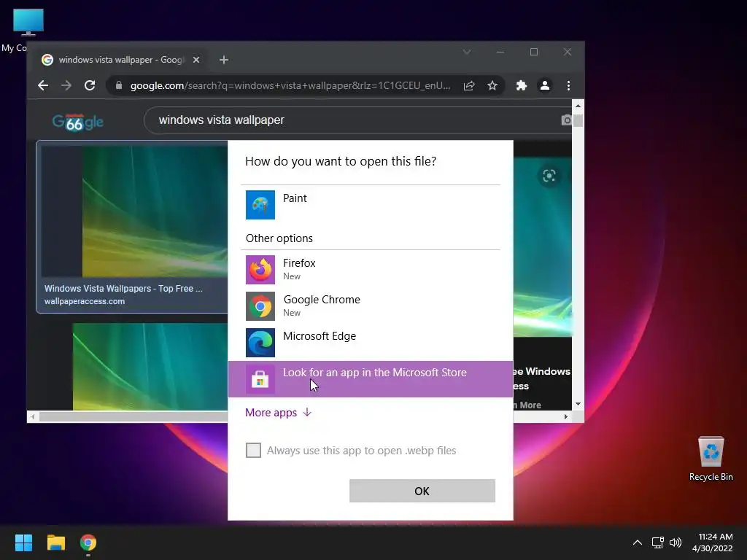Confirm with the OK button
747x560 pixels.
(x=422, y=491)
